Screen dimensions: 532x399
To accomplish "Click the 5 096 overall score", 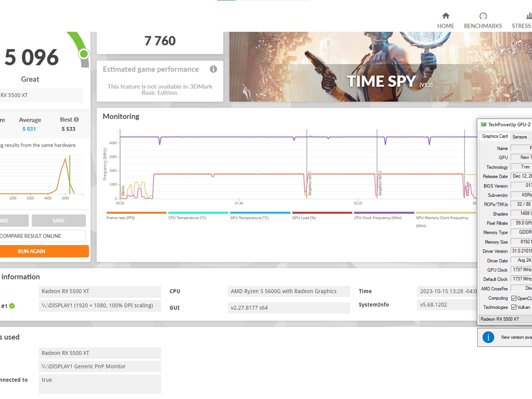I will [x=32, y=57].
